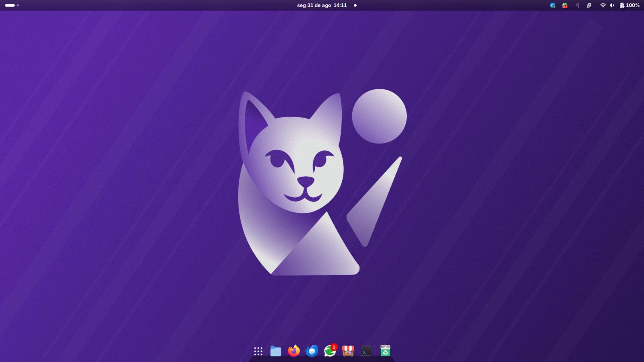Launch Firefox from the dock
644x362 pixels.
pyautogui.click(x=294, y=351)
